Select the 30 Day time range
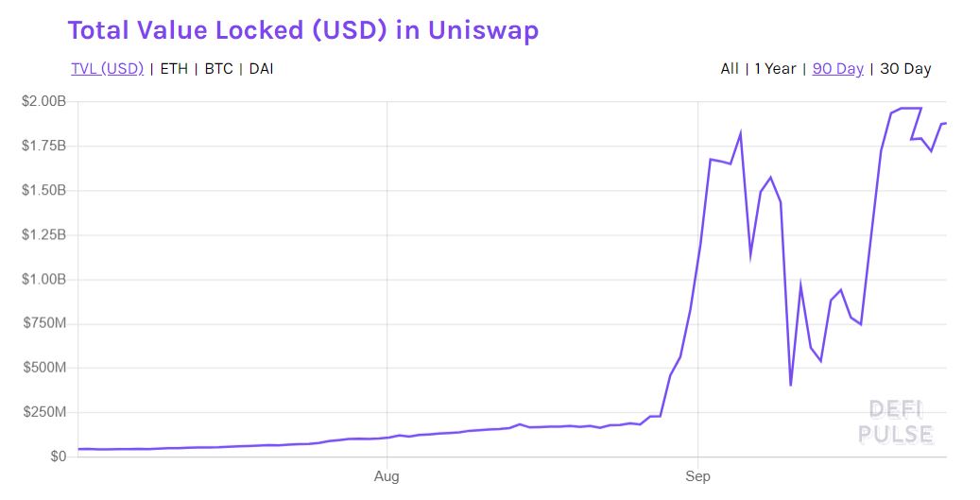The width and height of the screenshot is (980, 500). click(905, 69)
